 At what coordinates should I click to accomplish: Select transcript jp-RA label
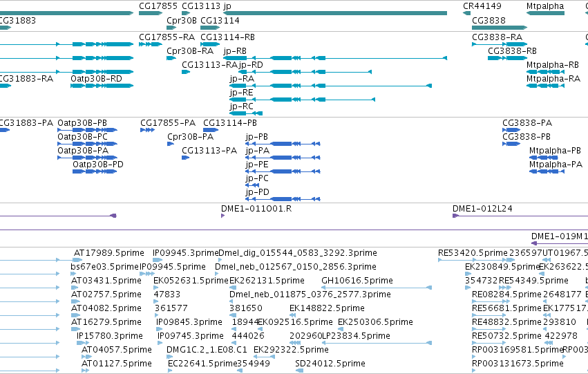tap(242, 79)
